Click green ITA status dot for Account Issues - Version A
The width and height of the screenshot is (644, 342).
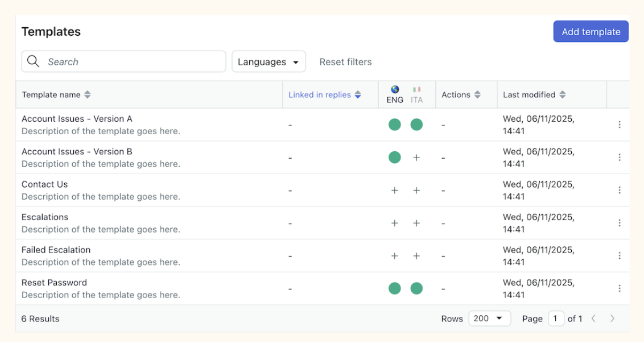416,125
